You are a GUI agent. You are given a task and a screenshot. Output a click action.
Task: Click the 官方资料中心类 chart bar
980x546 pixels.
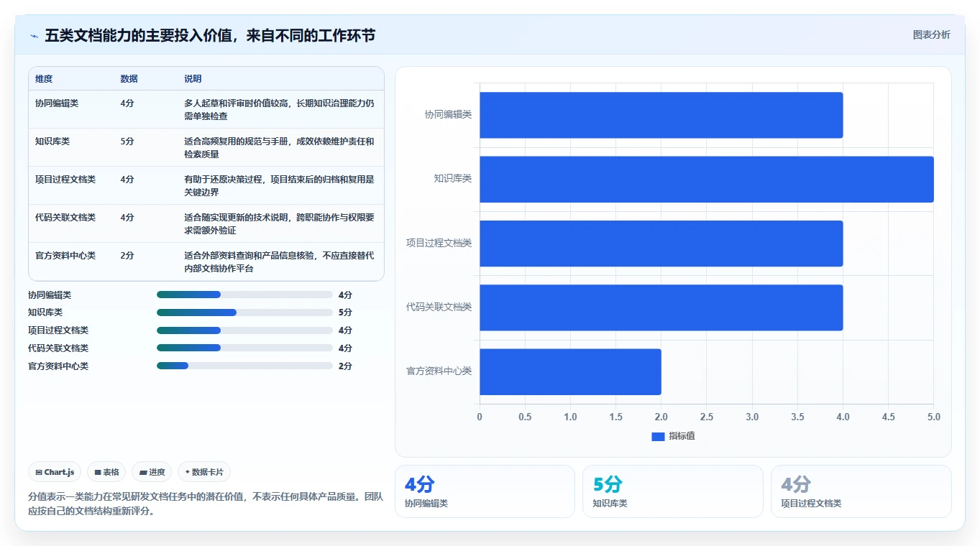[x=570, y=371]
